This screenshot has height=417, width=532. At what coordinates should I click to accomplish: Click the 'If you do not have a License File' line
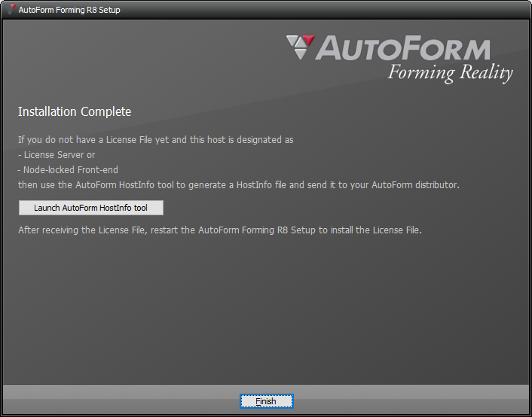click(x=156, y=140)
